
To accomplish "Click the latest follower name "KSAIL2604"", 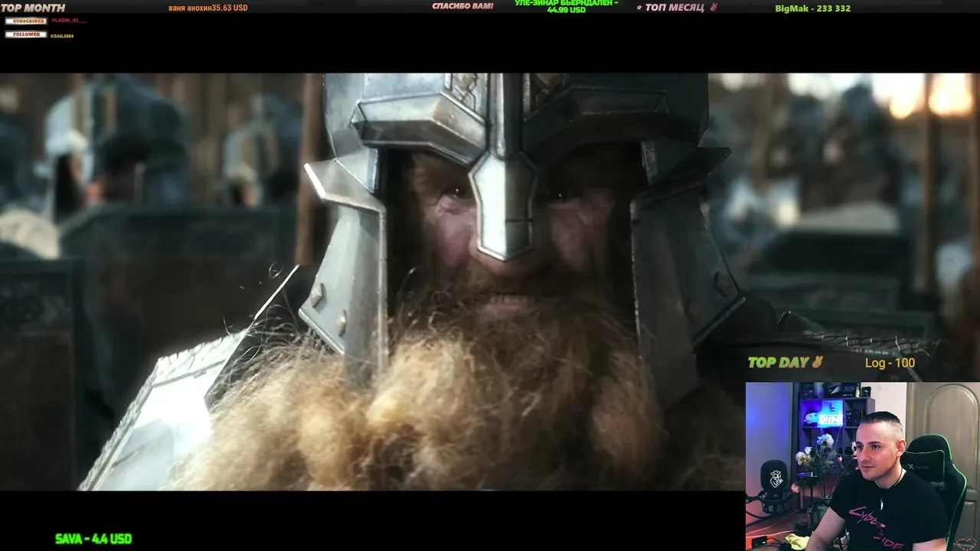I will pos(62,36).
